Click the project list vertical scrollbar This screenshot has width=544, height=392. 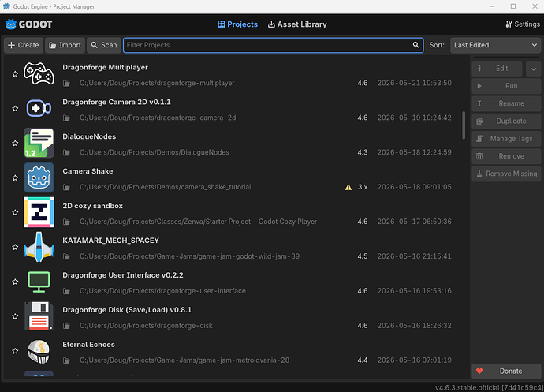(464, 125)
